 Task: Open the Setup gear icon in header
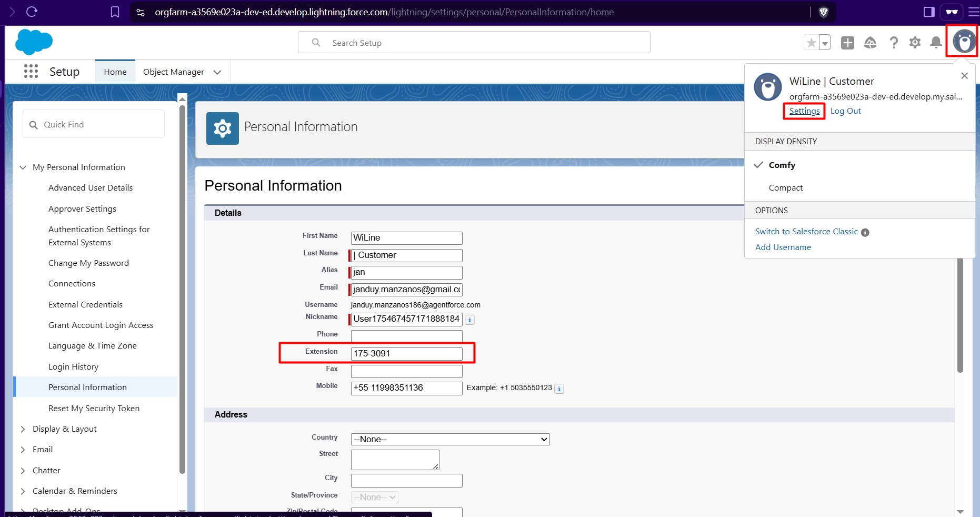tap(915, 43)
